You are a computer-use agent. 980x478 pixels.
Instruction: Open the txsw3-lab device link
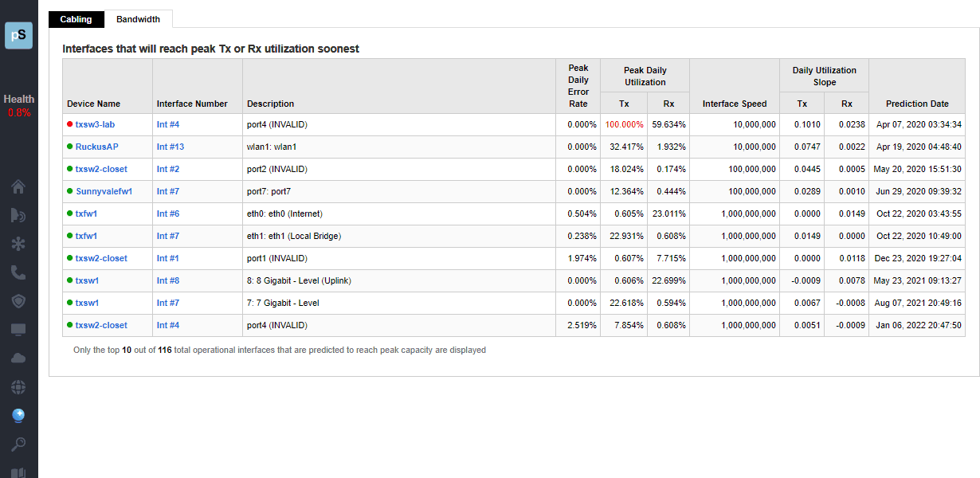point(95,124)
